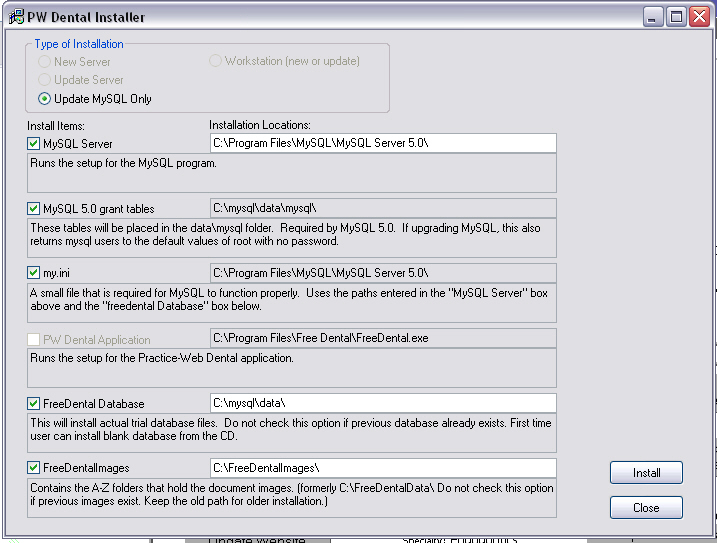The image size is (717, 543).
Task: Close the window using title bar X
Action: tap(698, 17)
